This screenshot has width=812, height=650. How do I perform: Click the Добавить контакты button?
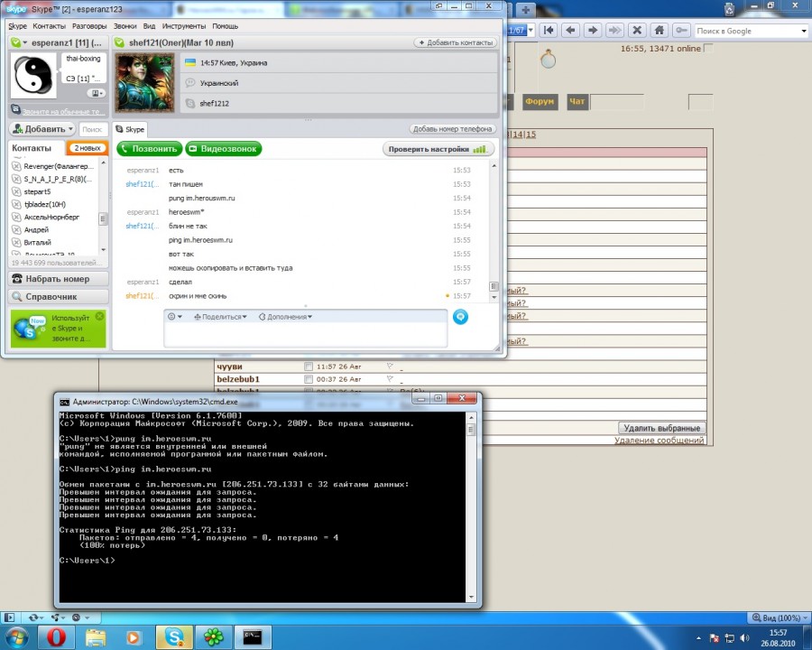tap(456, 42)
